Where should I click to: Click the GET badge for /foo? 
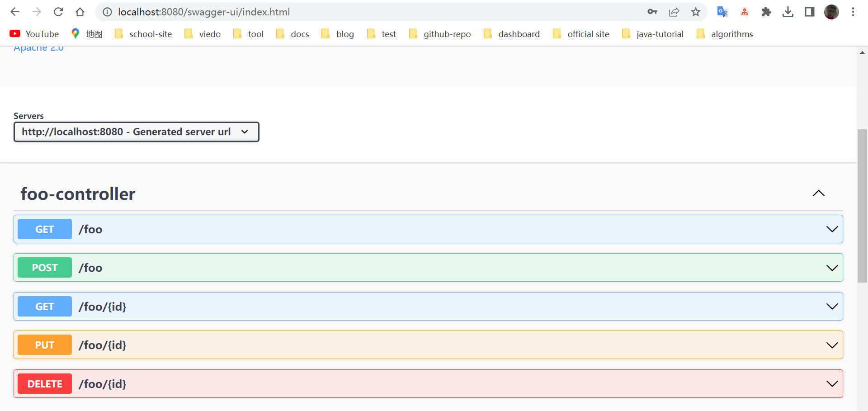[x=45, y=229]
